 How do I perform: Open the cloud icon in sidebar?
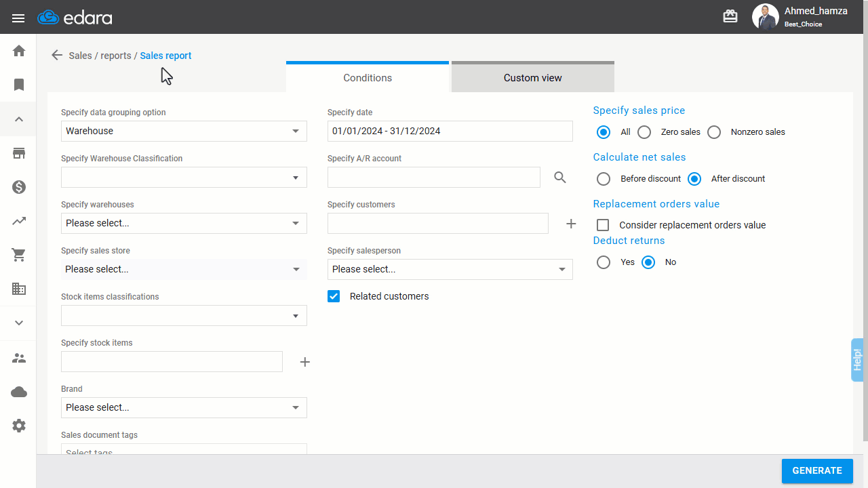(x=19, y=392)
